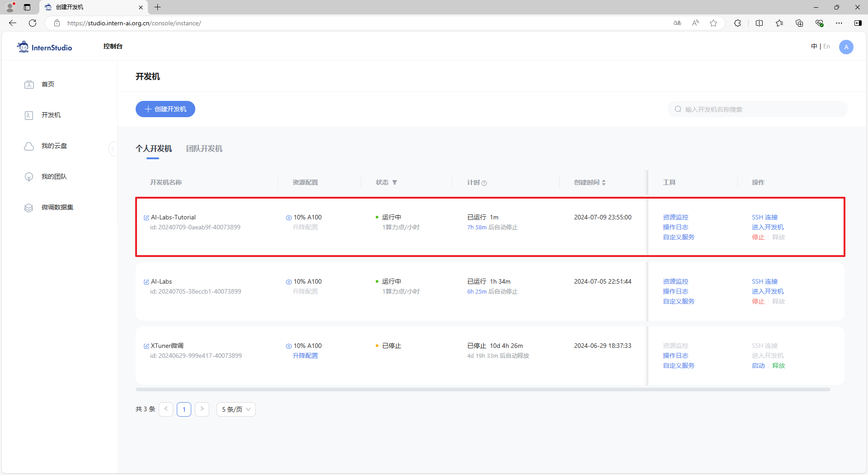Click SSH 连接 for AI-Labs-Tutorial
This screenshot has height=475, width=868.
765,217
